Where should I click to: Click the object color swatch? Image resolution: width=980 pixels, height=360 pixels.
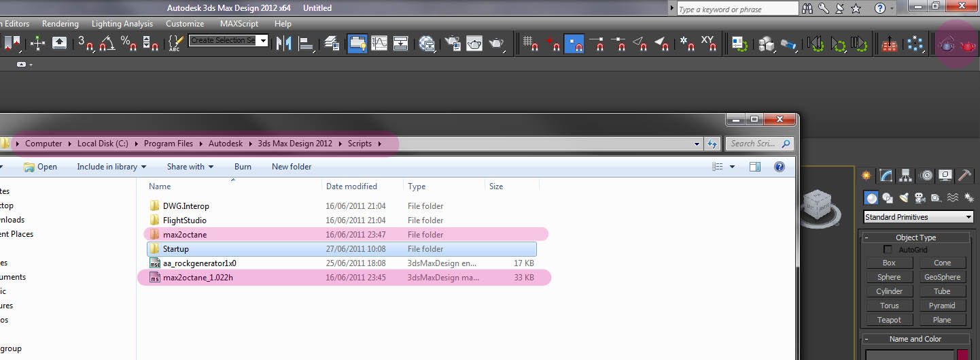[963, 355]
